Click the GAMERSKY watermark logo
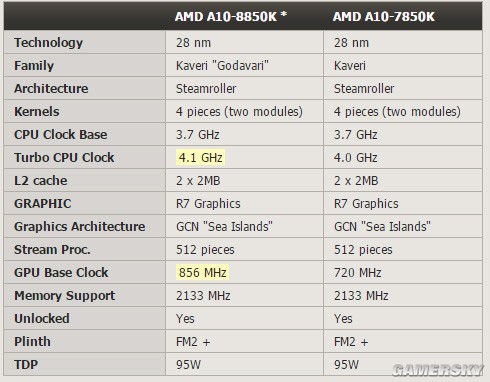Image resolution: width=490 pixels, height=382 pixels. point(438,370)
